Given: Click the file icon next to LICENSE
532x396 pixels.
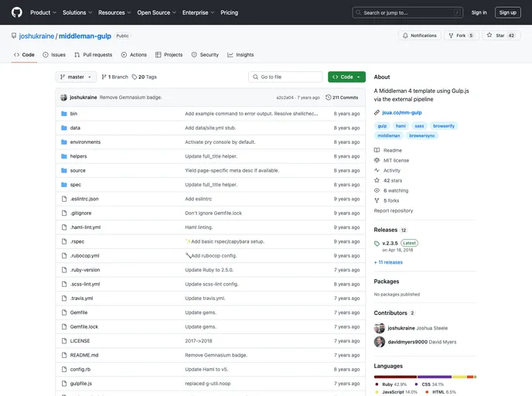Looking at the screenshot, I should [63, 340].
